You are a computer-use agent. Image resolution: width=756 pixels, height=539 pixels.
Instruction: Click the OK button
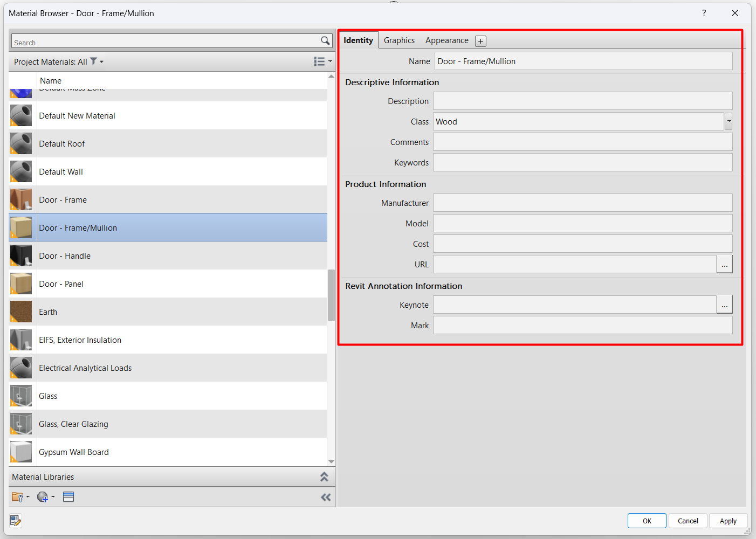click(647, 521)
